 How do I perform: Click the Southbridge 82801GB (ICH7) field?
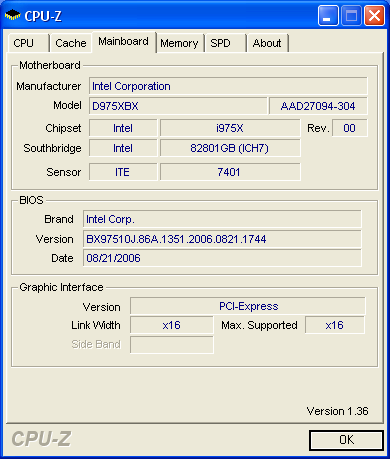230,148
